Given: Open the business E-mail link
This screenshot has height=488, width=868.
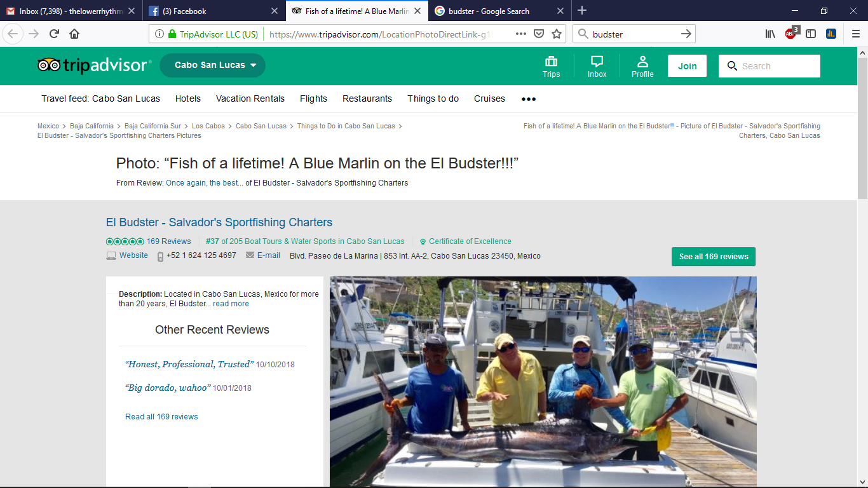Looking at the screenshot, I should pos(269,255).
